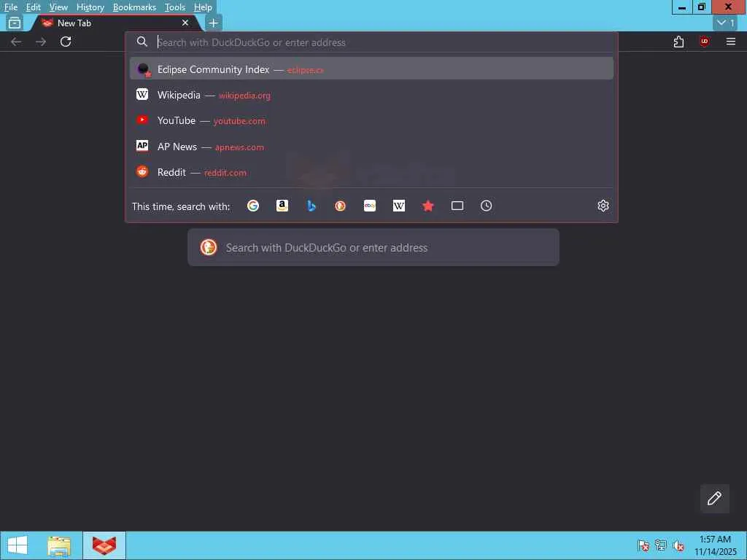
Task: Expand the list all tabs dropdown
Action: [x=726, y=23]
